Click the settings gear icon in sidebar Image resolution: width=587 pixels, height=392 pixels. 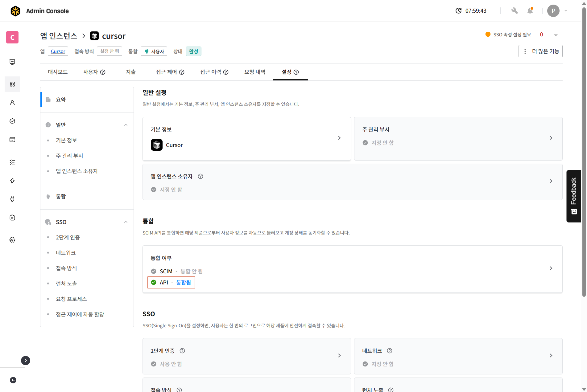tap(12, 240)
